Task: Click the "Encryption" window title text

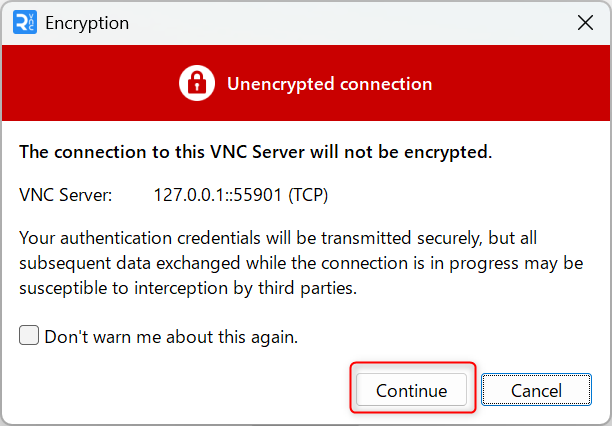Action: [87, 23]
